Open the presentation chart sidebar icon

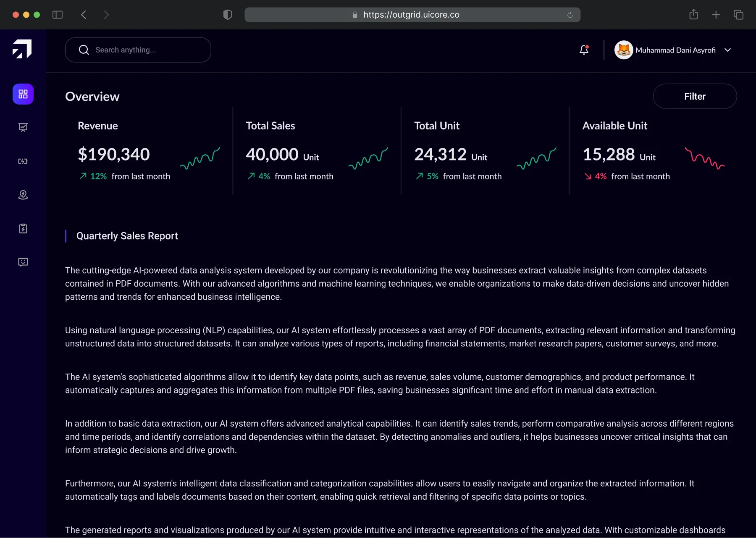pyautogui.click(x=23, y=127)
